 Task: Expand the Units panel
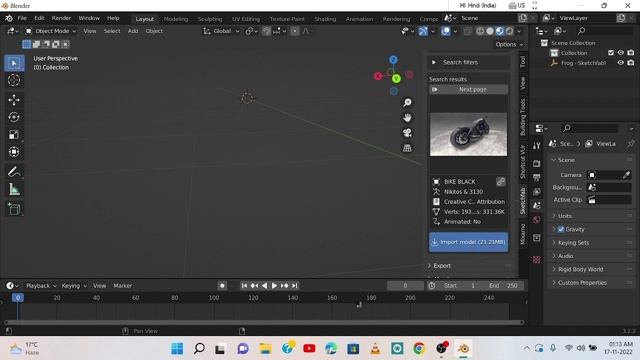click(x=591, y=216)
